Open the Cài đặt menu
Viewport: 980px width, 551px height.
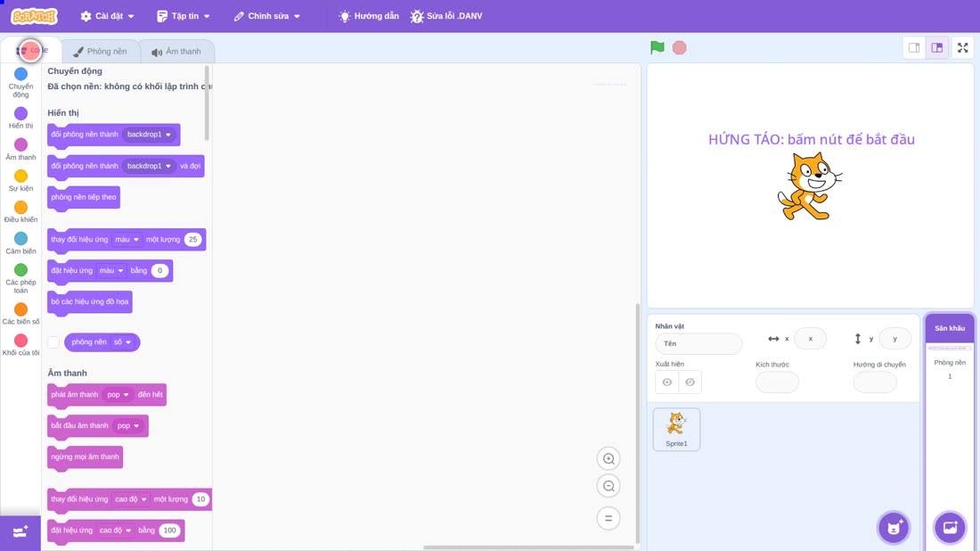108,16
